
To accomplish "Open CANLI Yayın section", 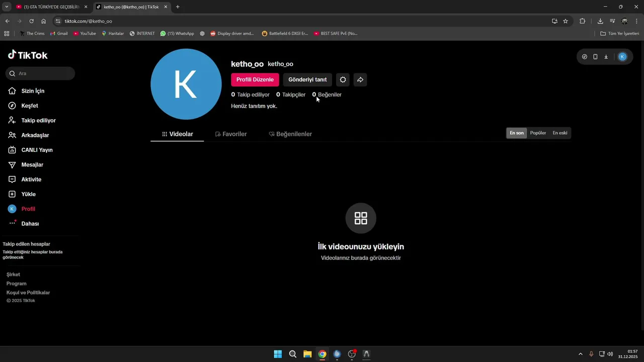I will click(x=30, y=150).
